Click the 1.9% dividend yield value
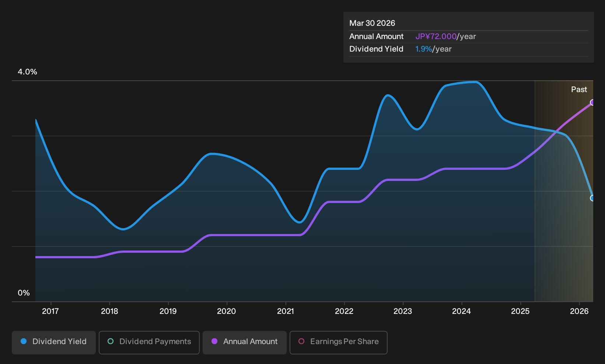605x364 pixels. [x=423, y=49]
